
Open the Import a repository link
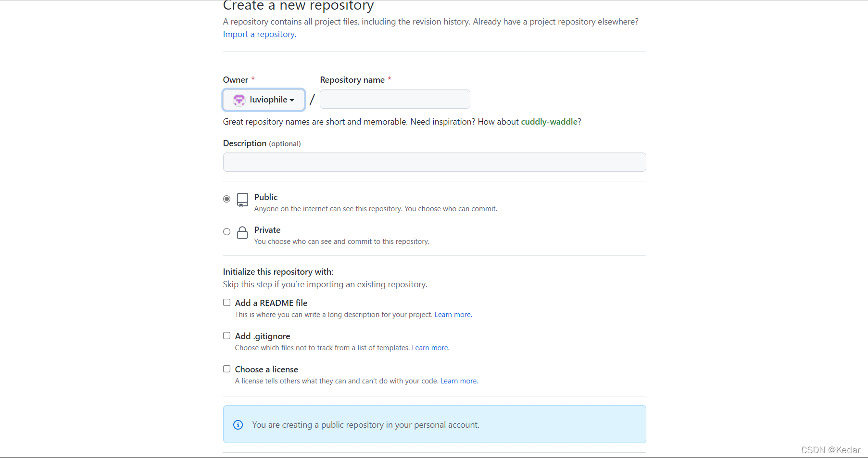pos(259,34)
